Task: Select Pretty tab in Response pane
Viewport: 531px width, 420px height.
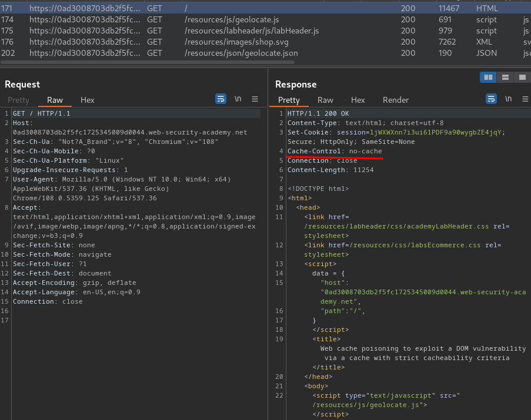Action: (x=289, y=100)
